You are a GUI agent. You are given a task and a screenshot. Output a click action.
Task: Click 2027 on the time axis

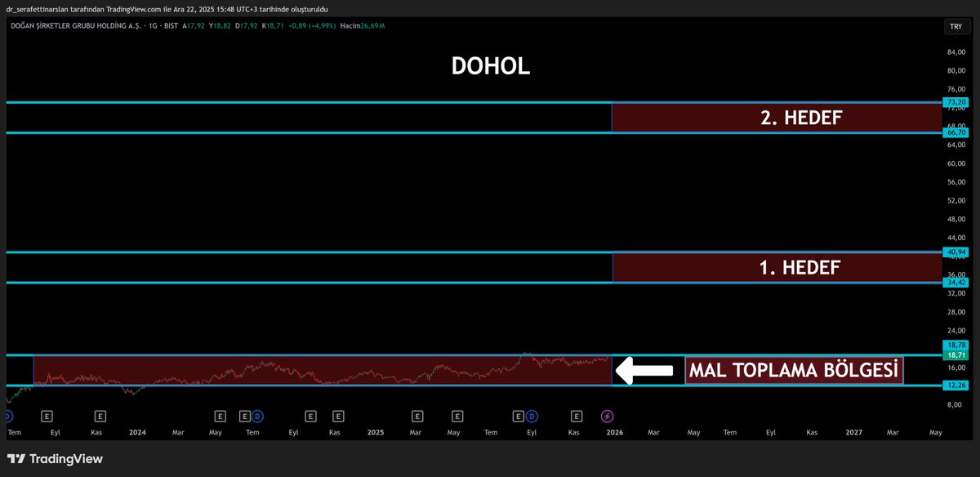[x=853, y=431]
